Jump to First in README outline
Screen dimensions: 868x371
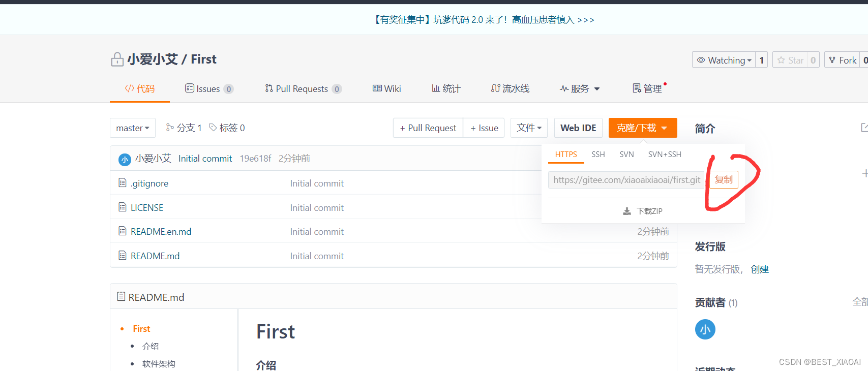[141, 329]
